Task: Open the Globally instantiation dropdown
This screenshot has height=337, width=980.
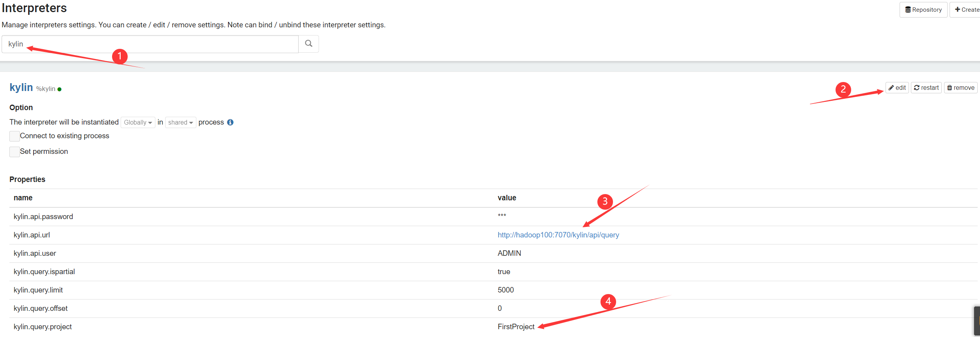Action: (138, 122)
